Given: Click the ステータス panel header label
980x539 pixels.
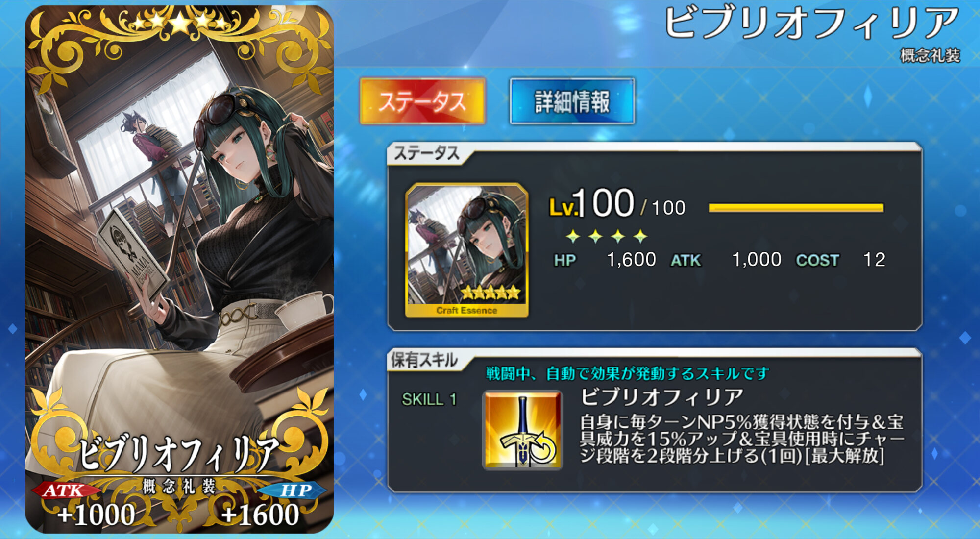Looking at the screenshot, I should point(427,153).
